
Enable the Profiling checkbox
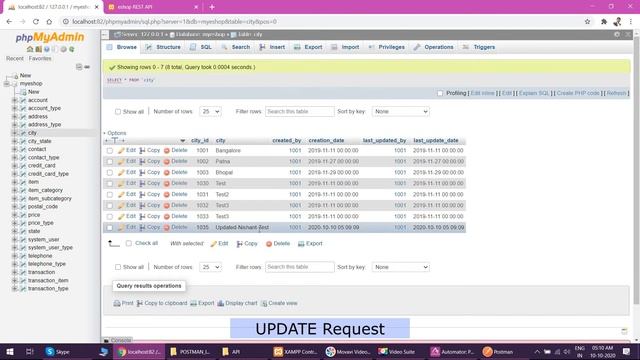440,93
